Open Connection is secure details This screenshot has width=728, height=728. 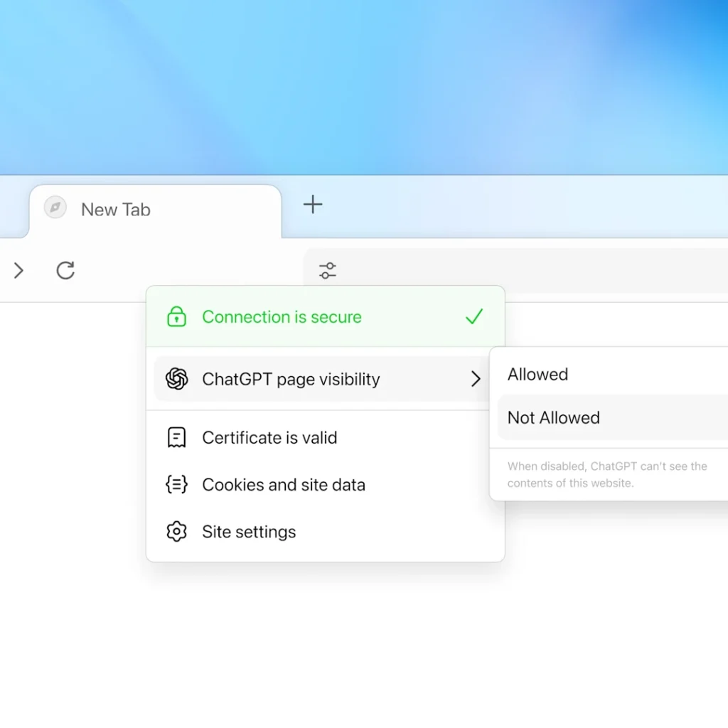coord(325,316)
